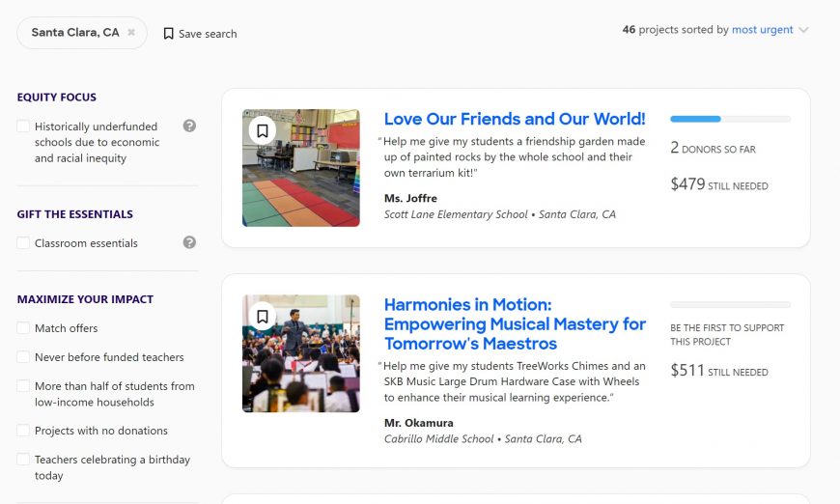Image resolution: width=840 pixels, height=504 pixels.
Task: Enable Projects with no donations
Action: (x=23, y=430)
